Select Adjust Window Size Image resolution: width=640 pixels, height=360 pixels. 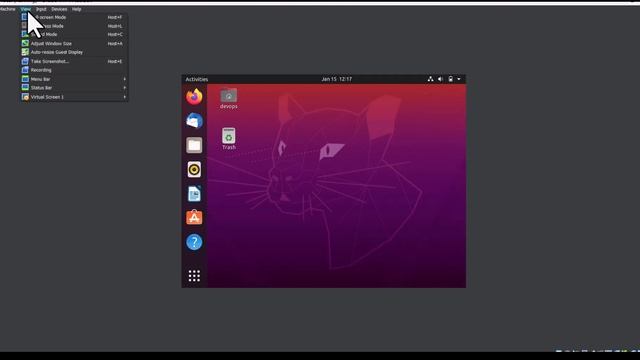pyautogui.click(x=74, y=43)
